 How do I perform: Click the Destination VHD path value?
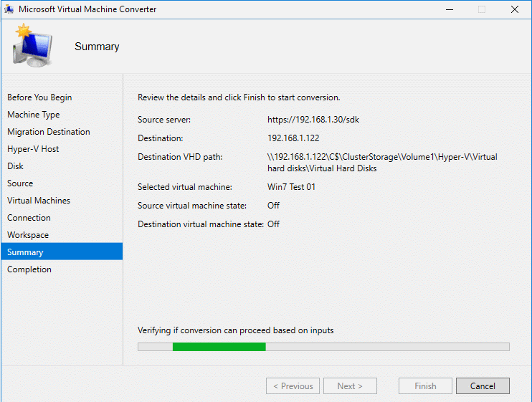(x=382, y=163)
